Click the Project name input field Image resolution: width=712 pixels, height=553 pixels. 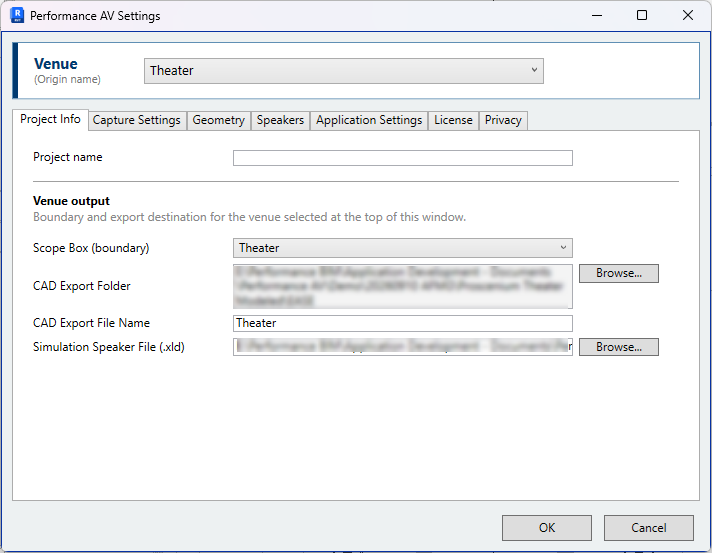tap(403, 158)
